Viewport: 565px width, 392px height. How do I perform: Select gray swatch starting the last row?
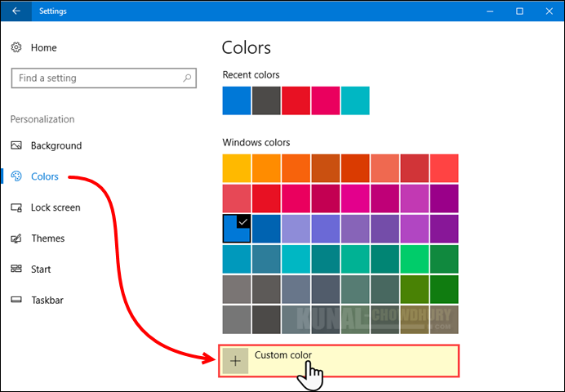[237, 319]
